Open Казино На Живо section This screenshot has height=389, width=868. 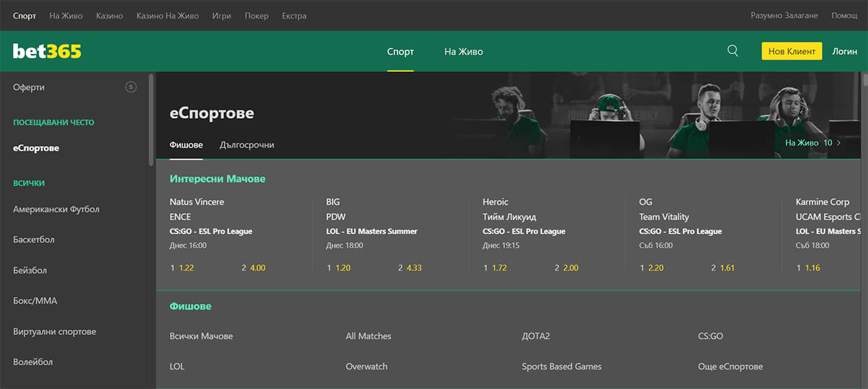(168, 16)
